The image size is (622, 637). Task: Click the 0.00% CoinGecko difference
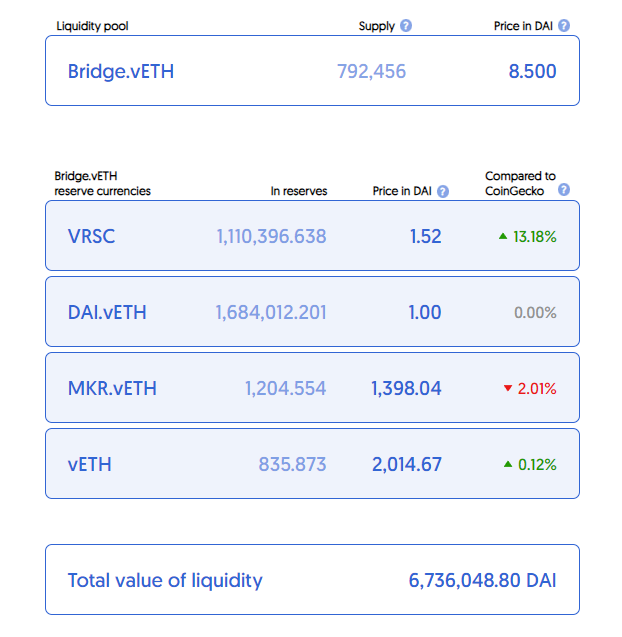pos(535,312)
